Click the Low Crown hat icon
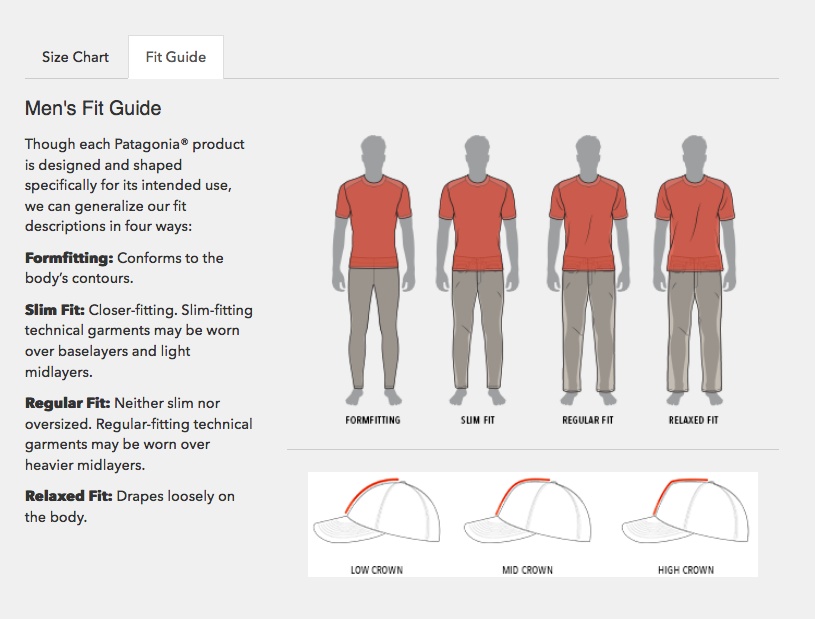The height and width of the screenshot is (619, 815). (376, 517)
